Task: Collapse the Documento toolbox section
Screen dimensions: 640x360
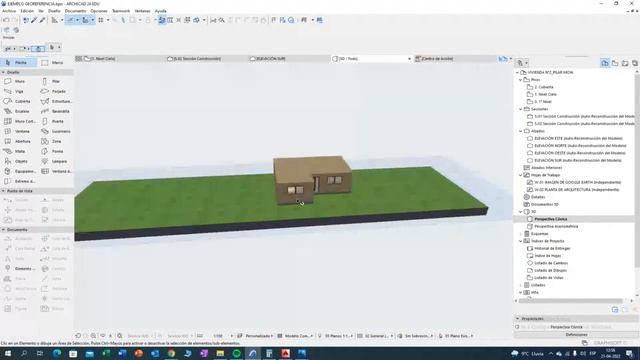Action: [x=3, y=230]
